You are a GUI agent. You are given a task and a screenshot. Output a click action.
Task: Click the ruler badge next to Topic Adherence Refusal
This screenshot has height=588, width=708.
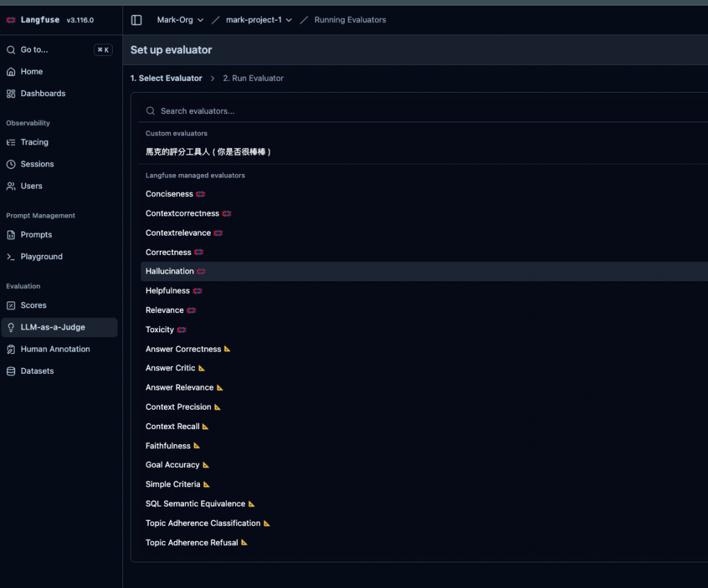244,542
